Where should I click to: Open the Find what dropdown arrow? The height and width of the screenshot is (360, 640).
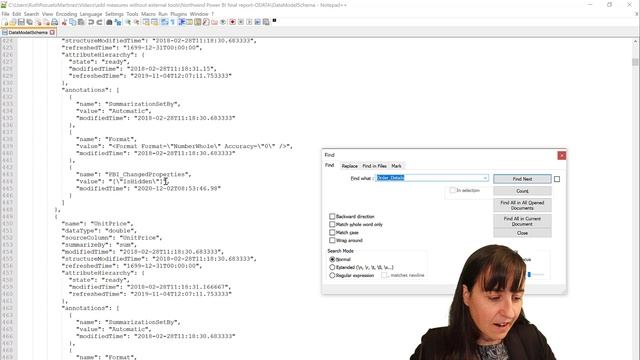pyautogui.click(x=485, y=178)
